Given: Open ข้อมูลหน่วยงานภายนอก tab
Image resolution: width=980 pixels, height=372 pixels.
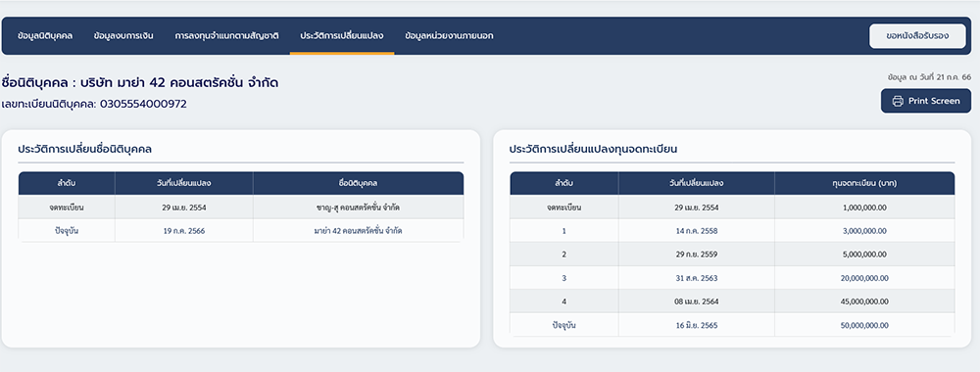Looking at the screenshot, I should [x=449, y=36].
